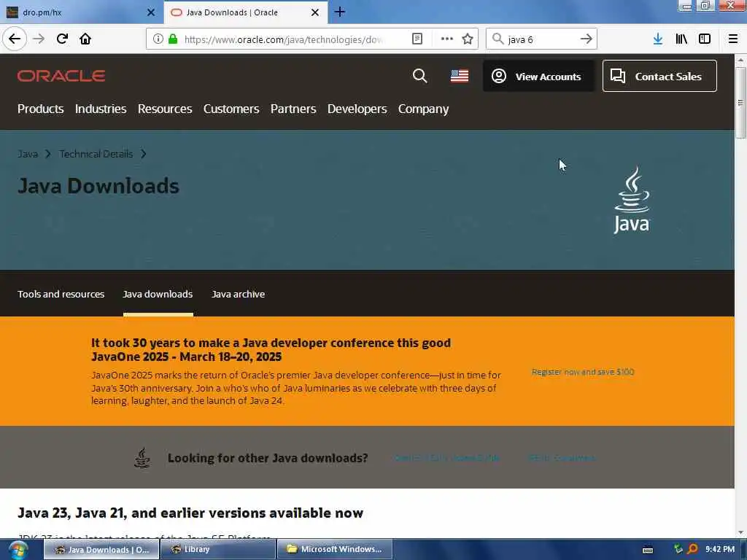Toggle the sidebar view icon
This screenshot has width=747, height=560.
click(705, 39)
